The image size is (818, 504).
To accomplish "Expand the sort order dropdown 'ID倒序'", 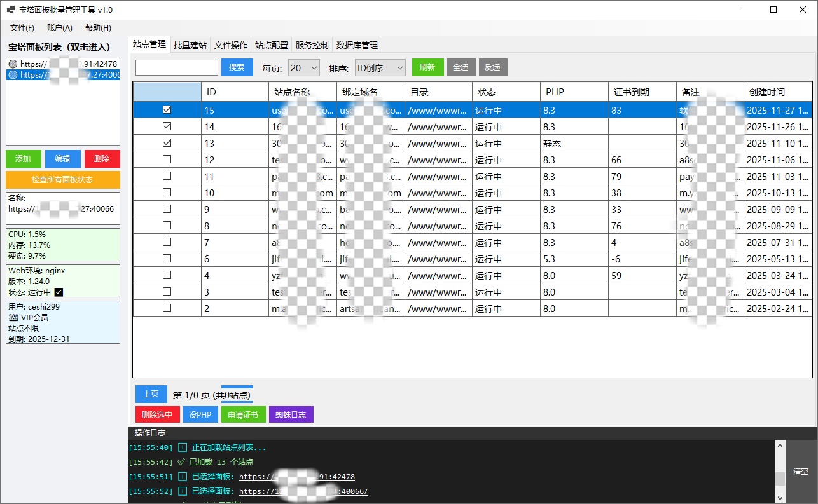I will coord(380,67).
